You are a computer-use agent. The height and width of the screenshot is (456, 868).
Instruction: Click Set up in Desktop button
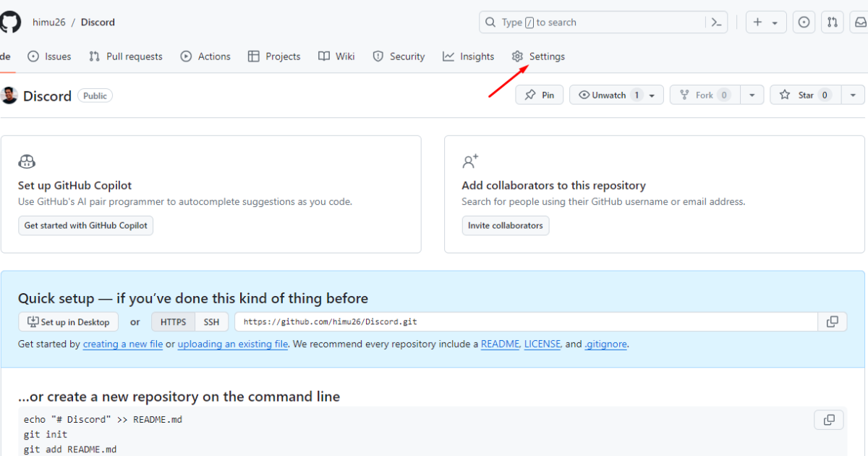tap(68, 322)
